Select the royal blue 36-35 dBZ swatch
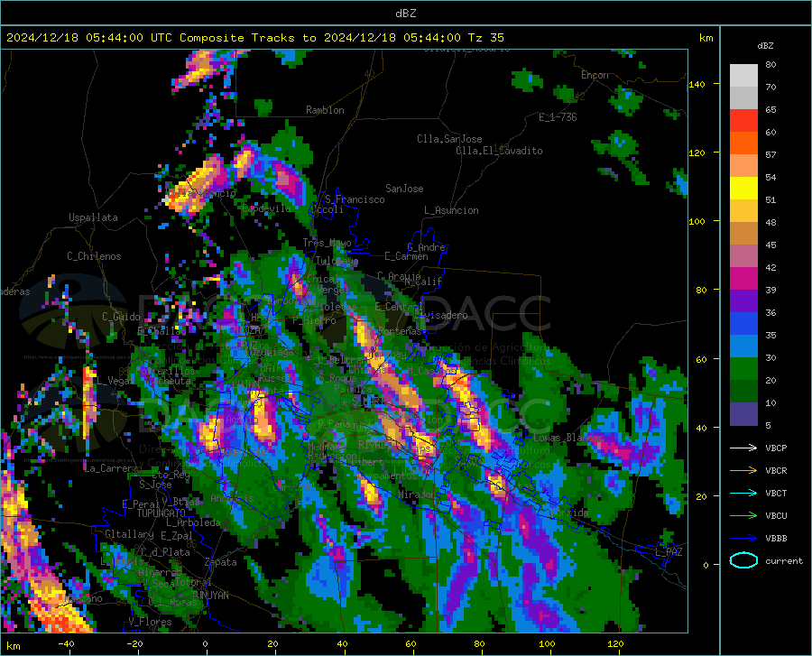Image resolution: width=812 pixels, height=656 pixels. pos(743,324)
